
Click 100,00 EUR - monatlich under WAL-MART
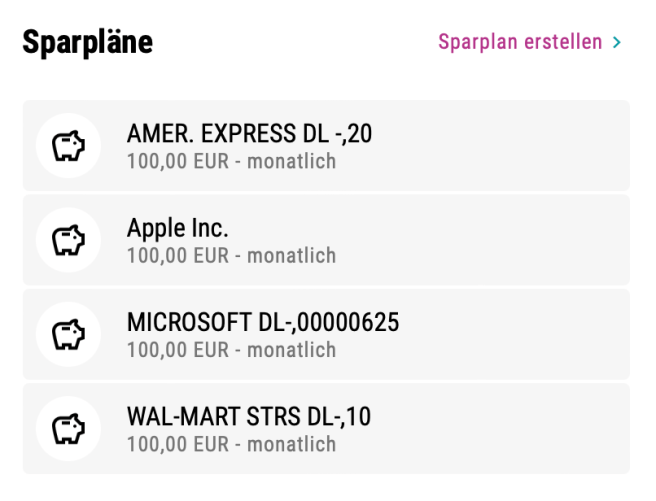point(231,444)
